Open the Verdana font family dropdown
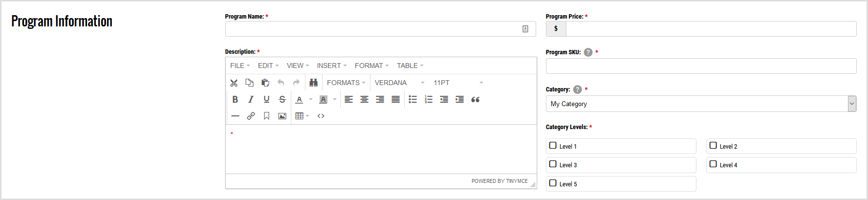The image size is (868, 200). [x=399, y=83]
